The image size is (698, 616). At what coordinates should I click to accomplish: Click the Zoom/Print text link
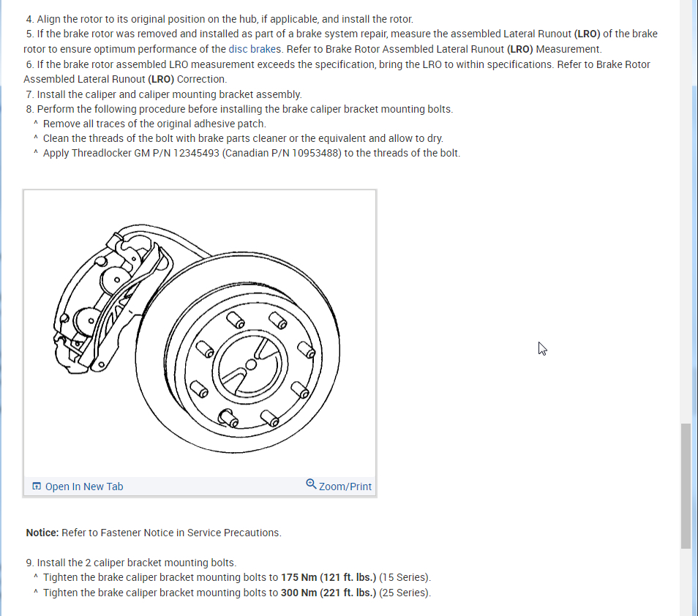[345, 487]
